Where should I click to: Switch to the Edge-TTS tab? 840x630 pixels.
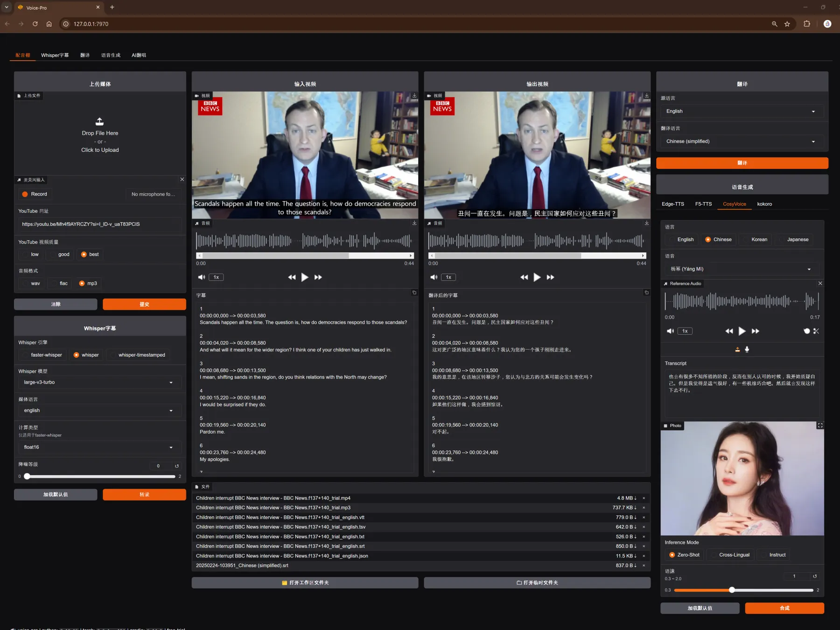click(x=672, y=204)
